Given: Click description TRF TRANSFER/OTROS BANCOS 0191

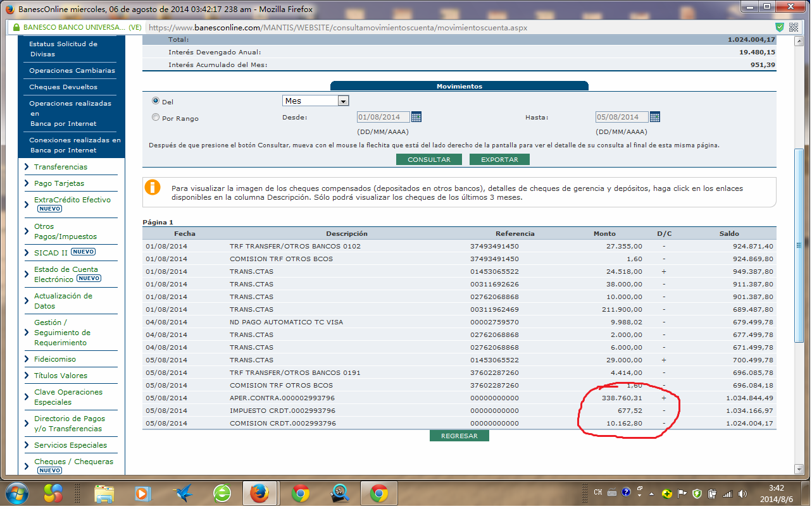Looking at the screenshot, I should [x=295, y=372].
